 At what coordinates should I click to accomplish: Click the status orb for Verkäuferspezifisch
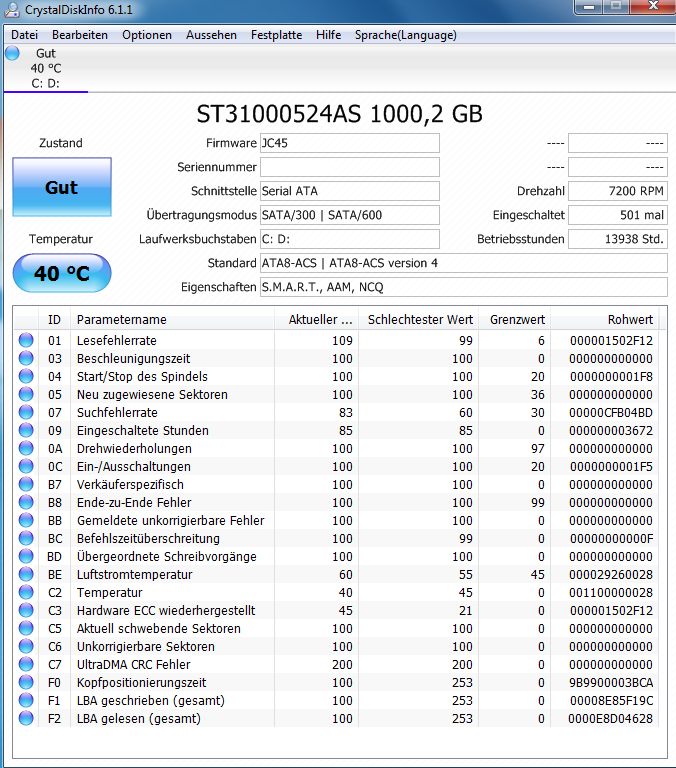click(26, 484)
